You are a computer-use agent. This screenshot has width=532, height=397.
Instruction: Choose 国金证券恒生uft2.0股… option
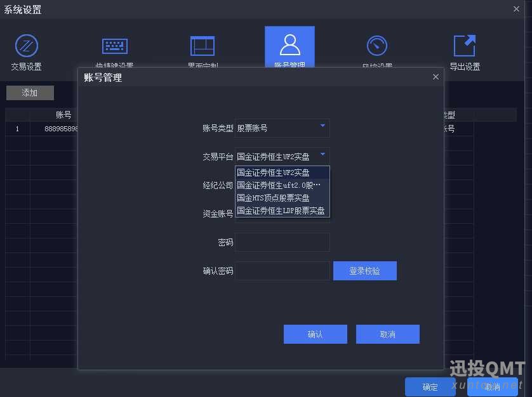(x=283, y=185)
